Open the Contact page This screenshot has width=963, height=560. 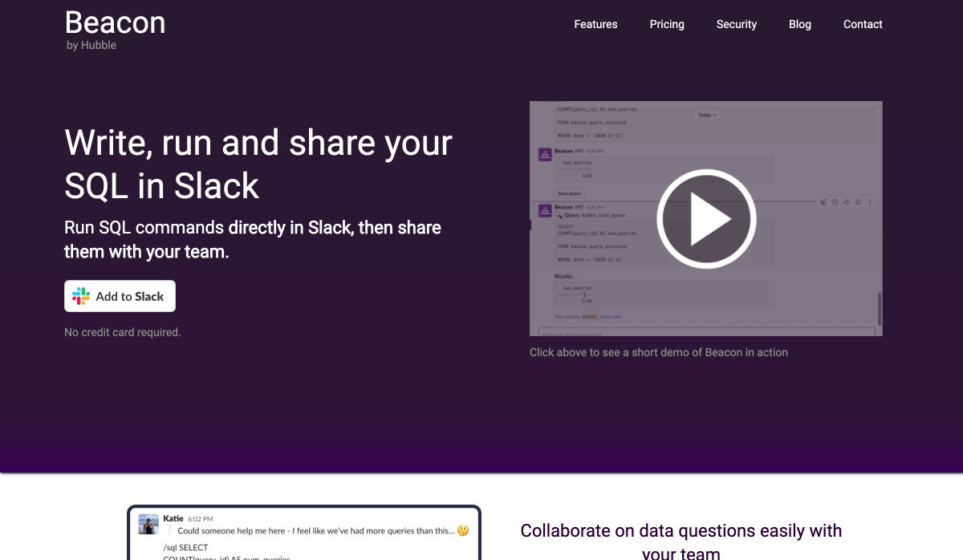863,24
